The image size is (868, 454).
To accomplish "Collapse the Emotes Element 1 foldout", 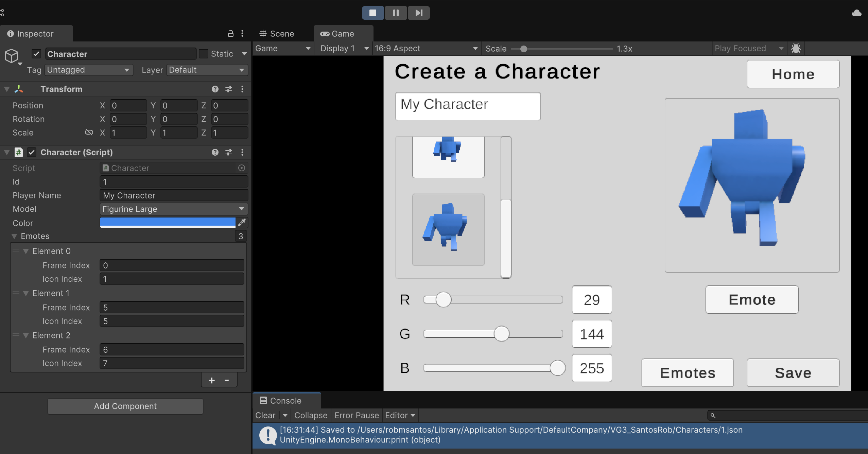I will click(x=26, y=293).
